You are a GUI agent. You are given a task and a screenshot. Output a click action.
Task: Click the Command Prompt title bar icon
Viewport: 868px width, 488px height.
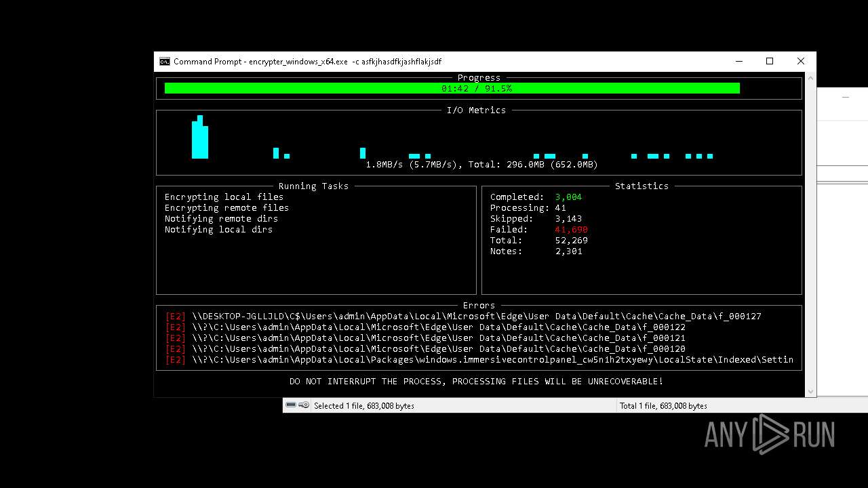[165, 62]
